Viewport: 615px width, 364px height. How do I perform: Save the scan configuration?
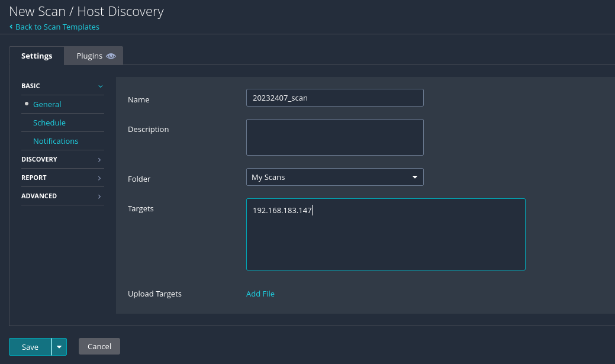pyautogui.click(x=30, y=347)
